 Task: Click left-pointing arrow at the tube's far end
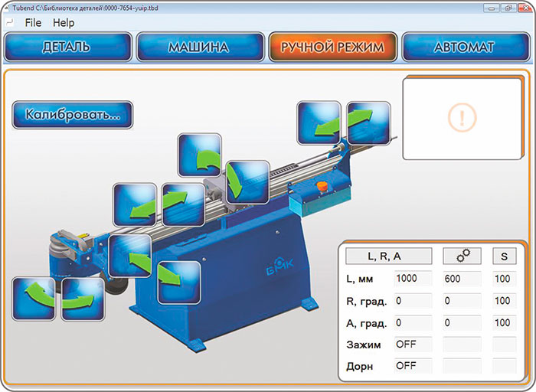[319, 122]
